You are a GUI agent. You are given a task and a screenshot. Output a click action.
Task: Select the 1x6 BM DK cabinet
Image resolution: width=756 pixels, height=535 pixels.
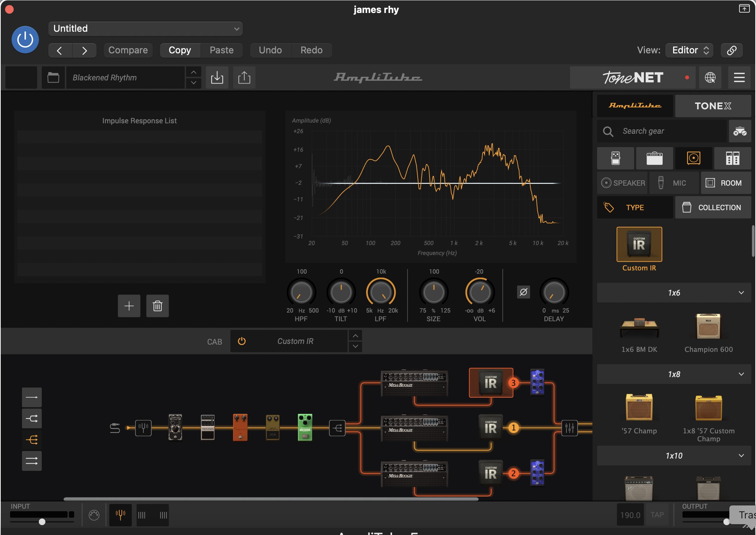coord(639,327)
